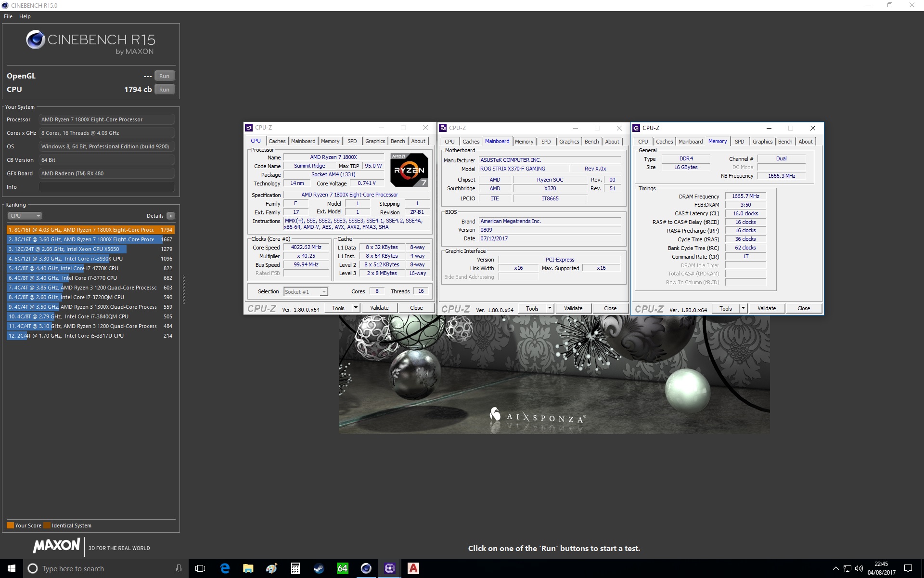Open the Action Center notifications icon
The width and height of the screenshot is (924, 578).
tap(908, 568)
